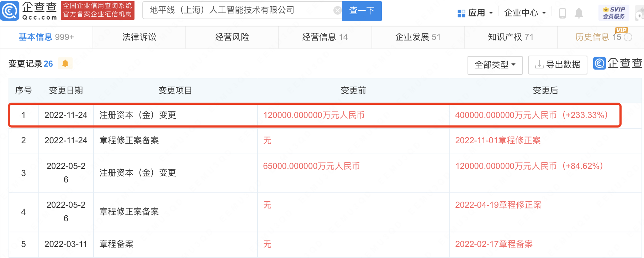Screen dimensions: 644x258
Task: Click 注册资本（金）变更 in row 3
Action: click(138, 173)
